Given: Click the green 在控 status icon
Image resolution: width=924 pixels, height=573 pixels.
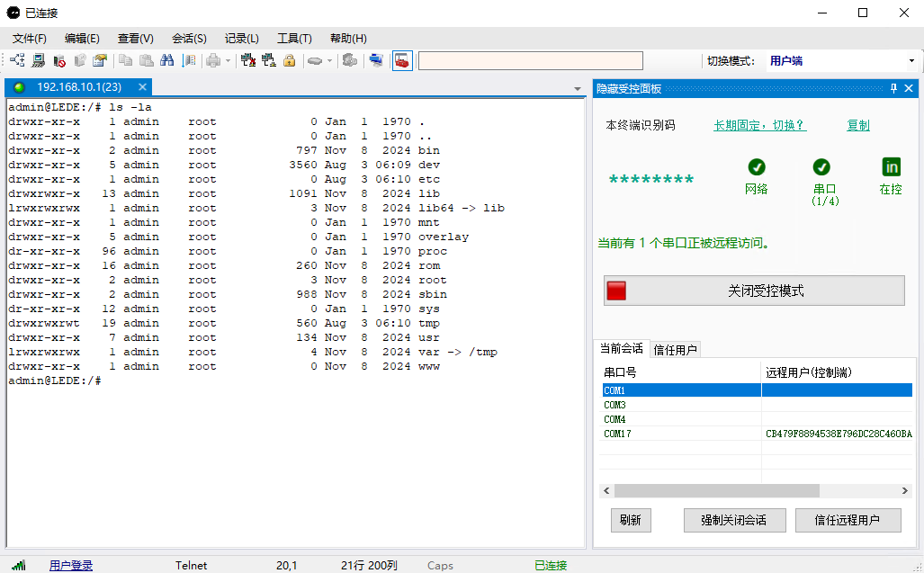Looking at the screenshot, I should click(x=891, y=167).
